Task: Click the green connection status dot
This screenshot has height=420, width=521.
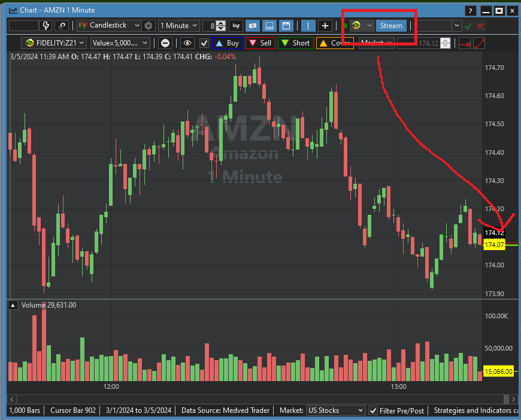Action: tap(345, 26)
